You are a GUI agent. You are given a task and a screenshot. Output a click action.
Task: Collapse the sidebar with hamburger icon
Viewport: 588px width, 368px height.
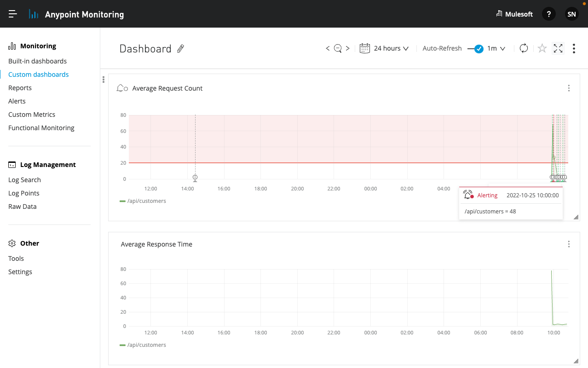point(12,13)
